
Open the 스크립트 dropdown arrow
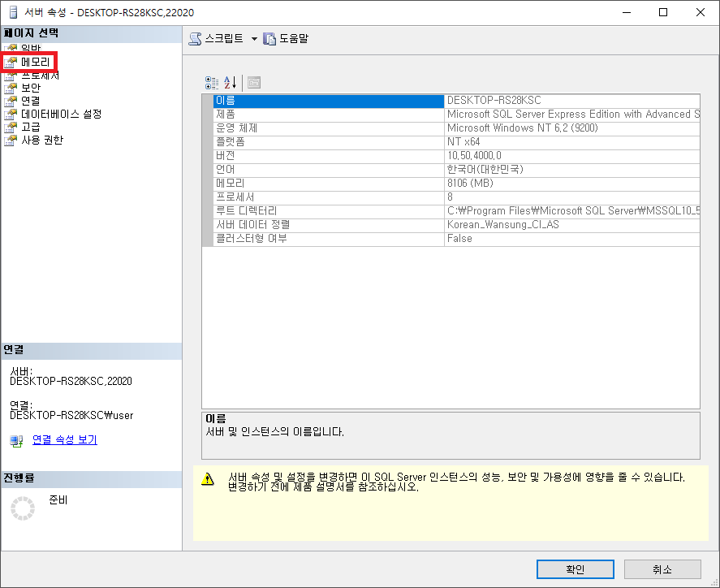tap(254, 39)
